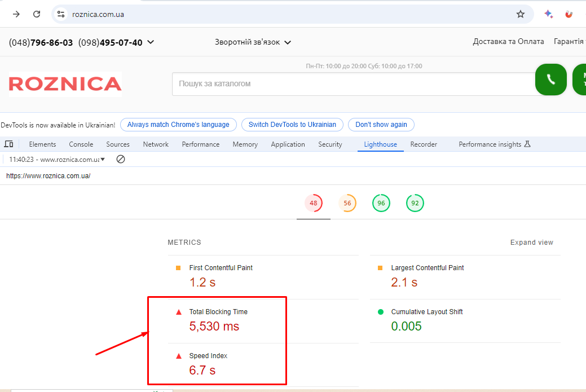Select the performance score 48 gauge
This screenshot has width=586, height=392.
point(313,203)
